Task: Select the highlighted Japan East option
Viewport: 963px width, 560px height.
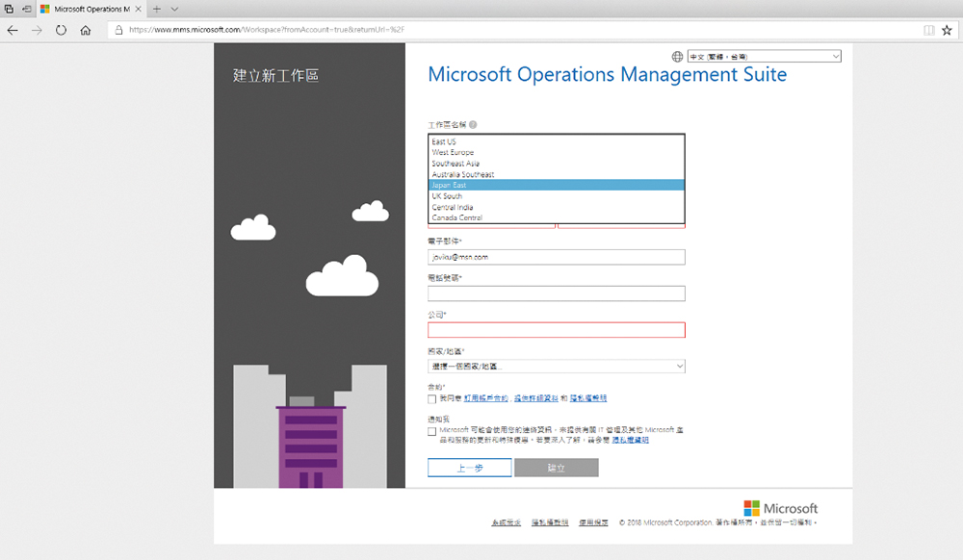Action: pyautogui.click(x=557, y=186)
